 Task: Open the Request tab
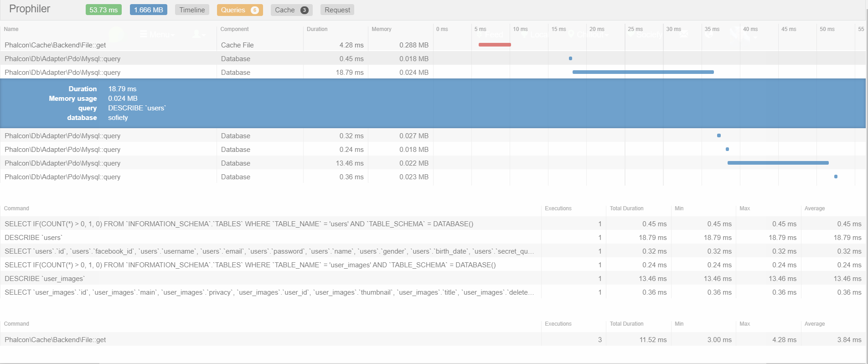pyautogui.click(x=337, y=10)
